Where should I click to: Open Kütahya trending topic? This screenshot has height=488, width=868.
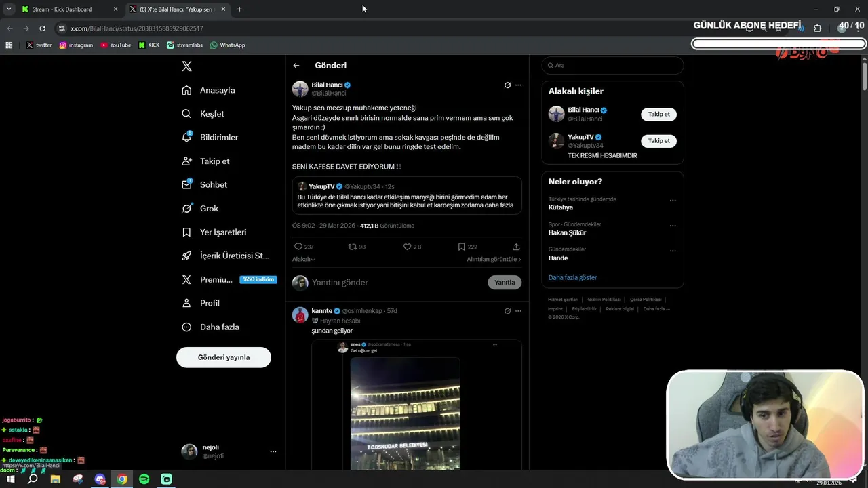click(x=561, y=208)
